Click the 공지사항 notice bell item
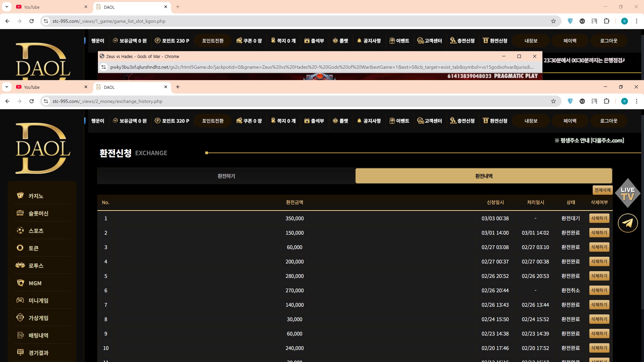 tap(369, 121)
